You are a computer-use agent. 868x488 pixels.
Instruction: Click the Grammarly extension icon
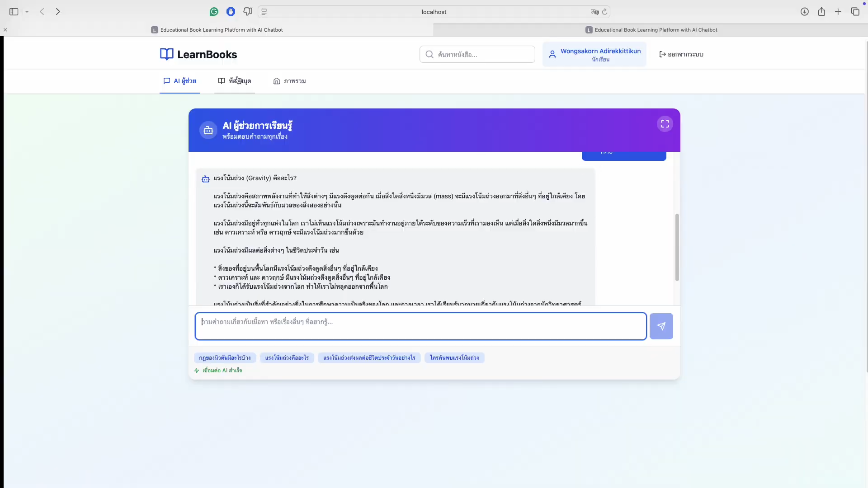(x=214, y=12)
